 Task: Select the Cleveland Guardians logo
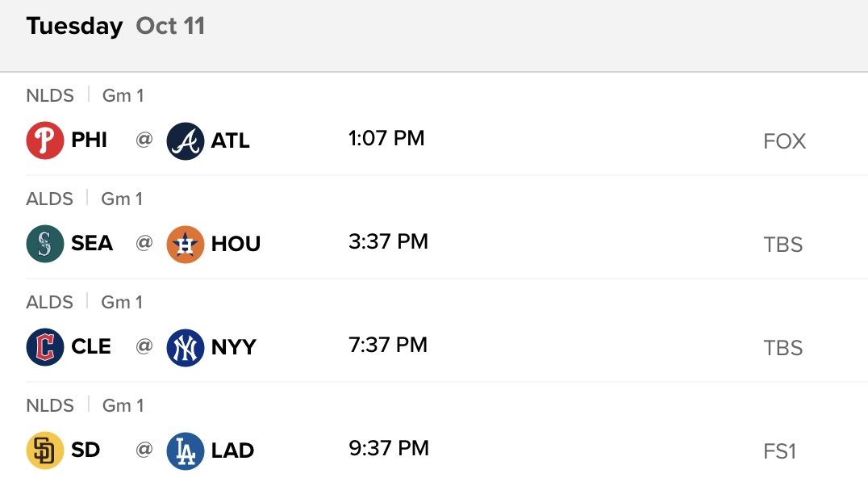tap(45, 347)
